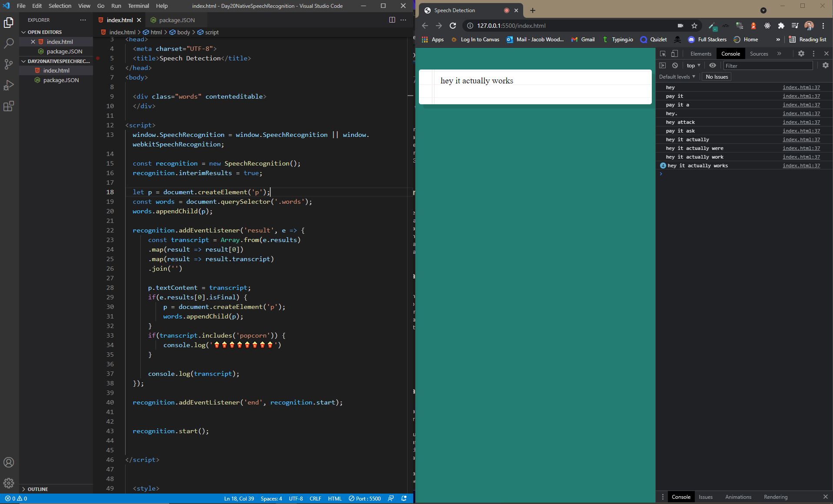Image resolution: width=833 pixels, height=504 pixels.
Task: Click the Lighthouse extension icon
Action: click(753, 26)
